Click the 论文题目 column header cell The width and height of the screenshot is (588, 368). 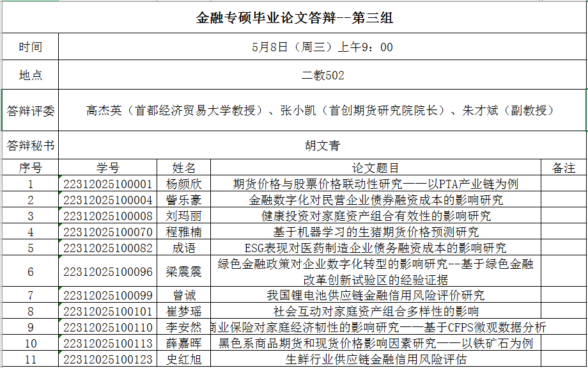click(376, 168)
